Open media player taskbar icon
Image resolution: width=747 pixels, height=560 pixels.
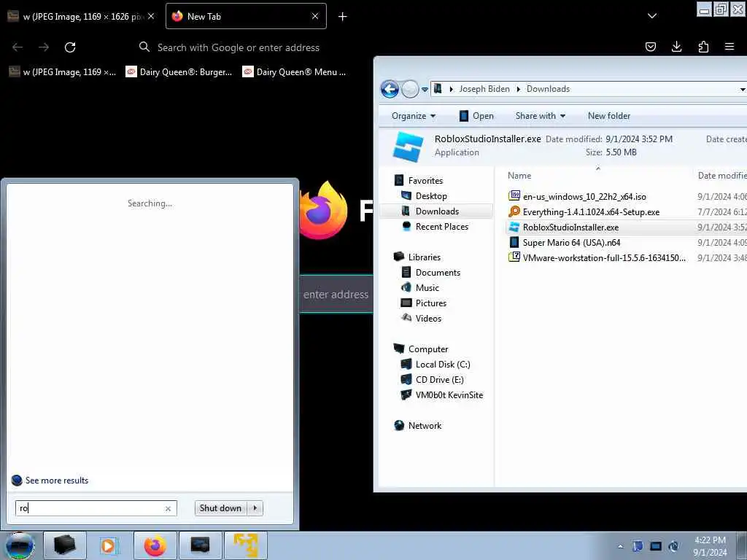[x=108, y=545]
